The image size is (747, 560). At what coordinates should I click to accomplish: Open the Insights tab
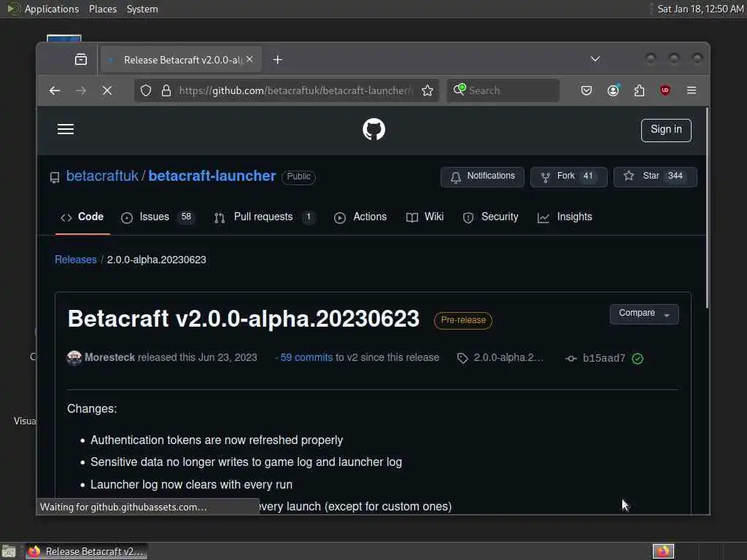click(565, 217)
